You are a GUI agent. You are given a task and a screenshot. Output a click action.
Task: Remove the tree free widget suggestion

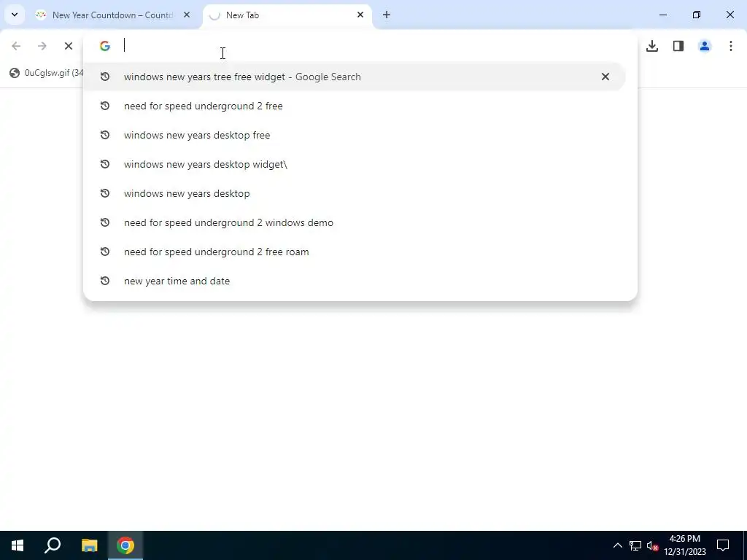click(x=605, y=77)
